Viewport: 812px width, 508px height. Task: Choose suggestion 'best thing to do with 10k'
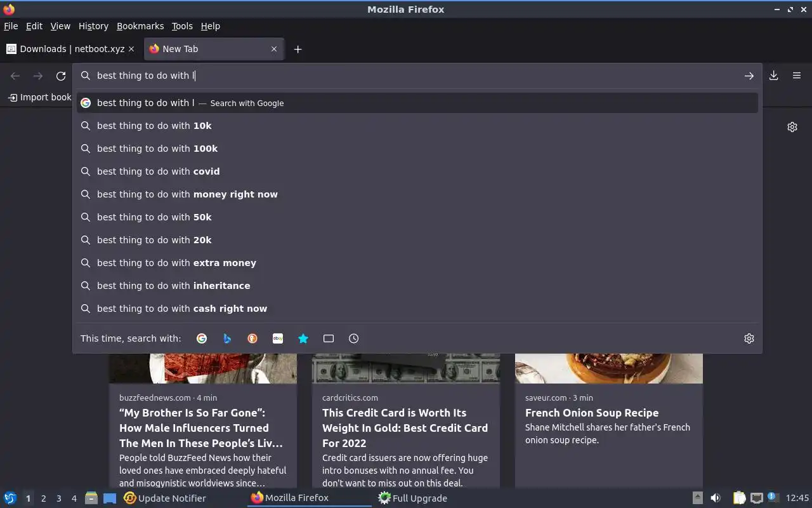417,126
